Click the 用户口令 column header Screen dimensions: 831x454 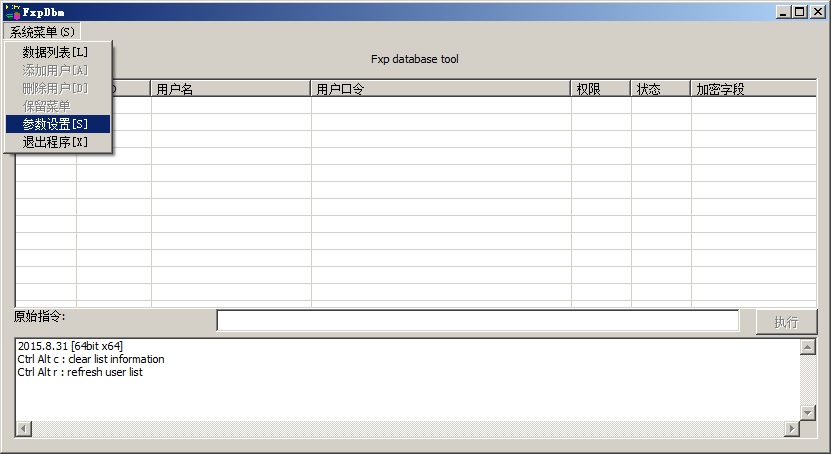(440, 89)
